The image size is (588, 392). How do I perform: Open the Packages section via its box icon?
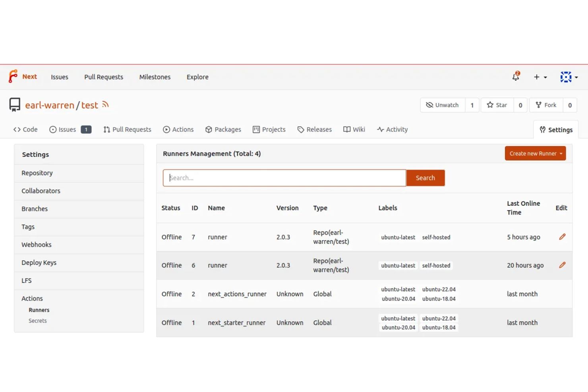click(x=209, y=129)
